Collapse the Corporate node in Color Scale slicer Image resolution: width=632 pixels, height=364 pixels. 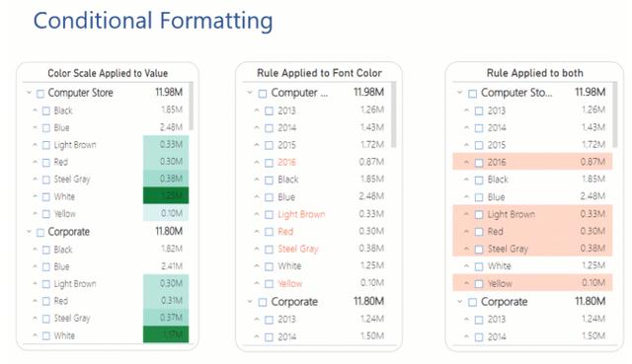pos(29,232)
